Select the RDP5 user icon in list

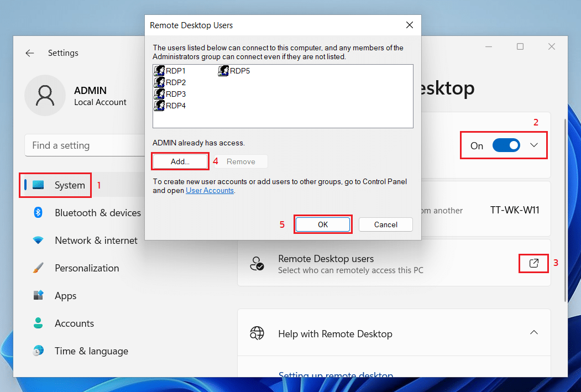coord(223,70)
